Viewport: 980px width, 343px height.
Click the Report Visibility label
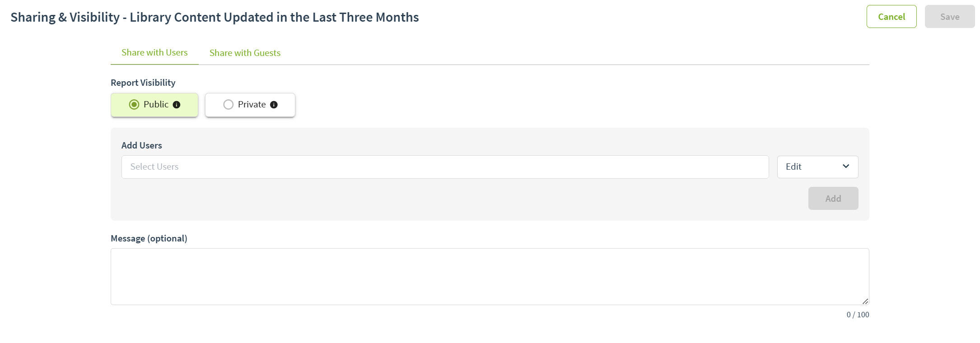coord(143,83)
